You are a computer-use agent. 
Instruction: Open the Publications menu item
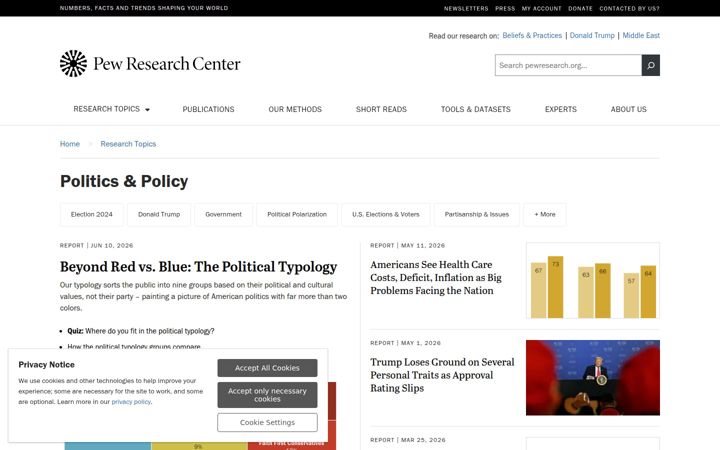coord(208,109)
